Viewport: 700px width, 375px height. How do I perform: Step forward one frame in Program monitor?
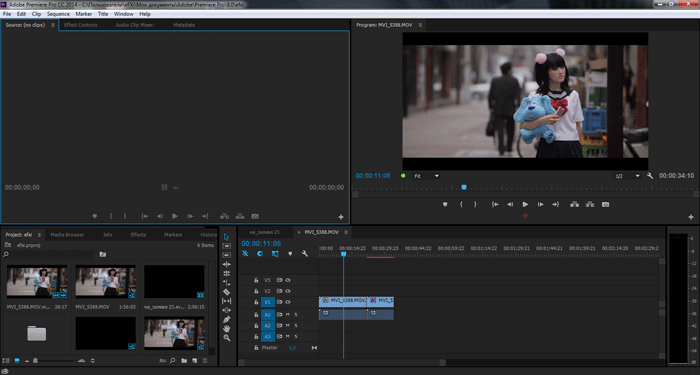(x=540, y=204)
